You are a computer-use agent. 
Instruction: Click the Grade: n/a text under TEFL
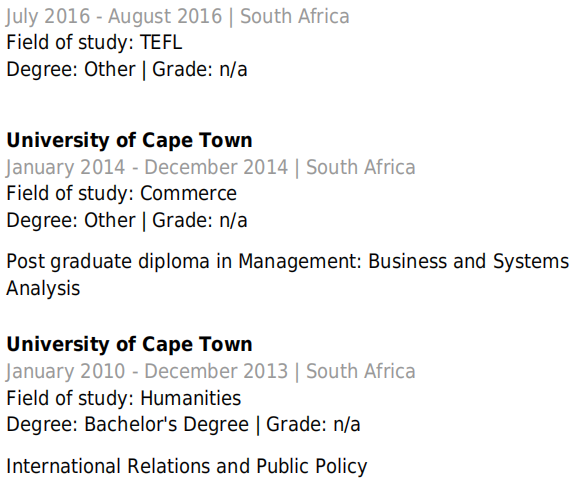pos(200,69)
